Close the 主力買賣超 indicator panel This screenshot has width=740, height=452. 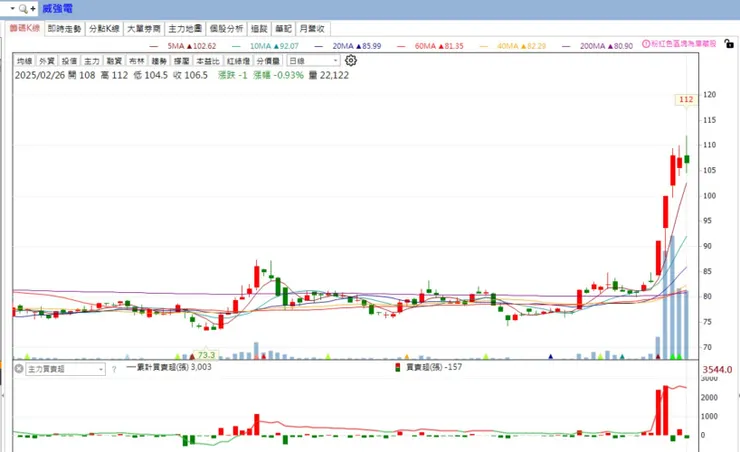click(x=19, y=368)
